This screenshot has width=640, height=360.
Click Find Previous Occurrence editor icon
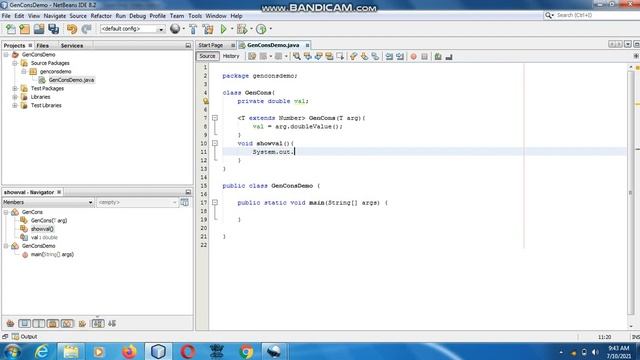click(308, 56)
